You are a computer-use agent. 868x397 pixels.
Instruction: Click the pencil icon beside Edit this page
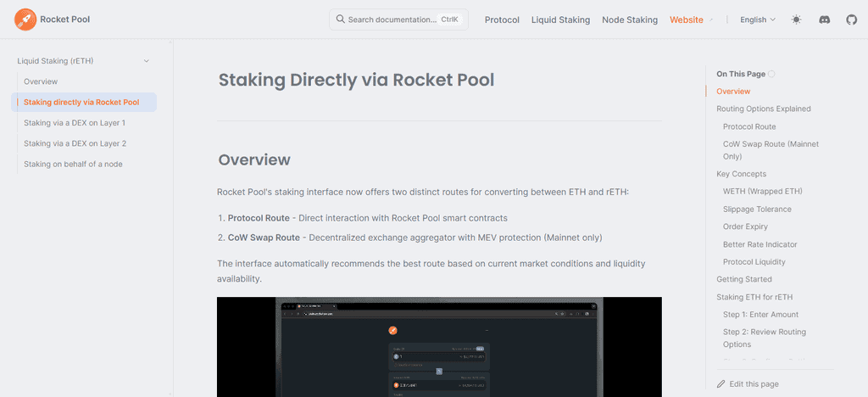[721, 383]
